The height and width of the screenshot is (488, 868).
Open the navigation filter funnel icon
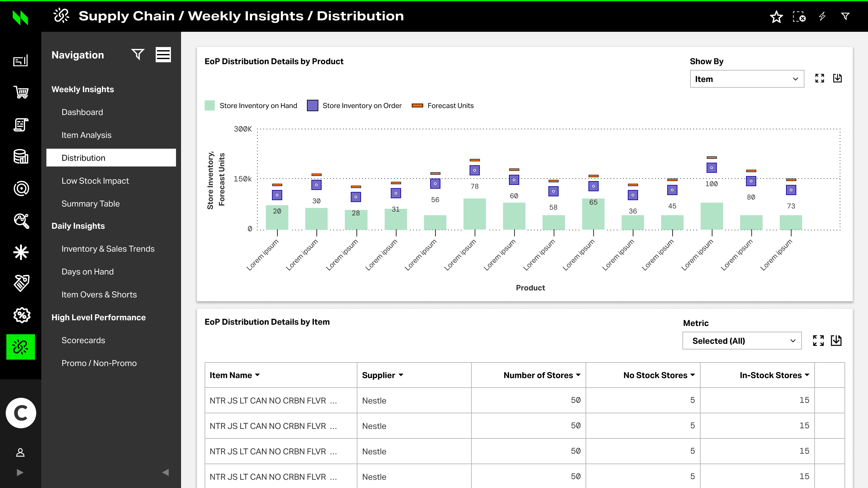point(138,55)
